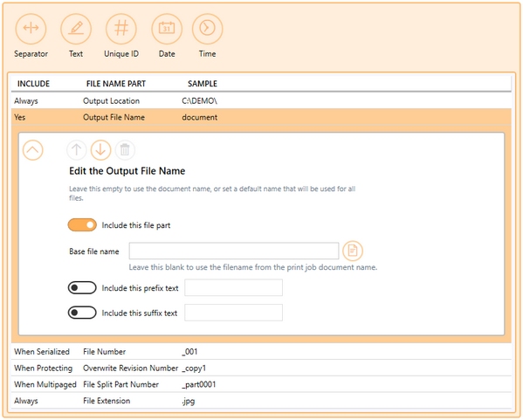Select the Overwrite Revision Number row
The image size is (523, 420).
[261, 368]
